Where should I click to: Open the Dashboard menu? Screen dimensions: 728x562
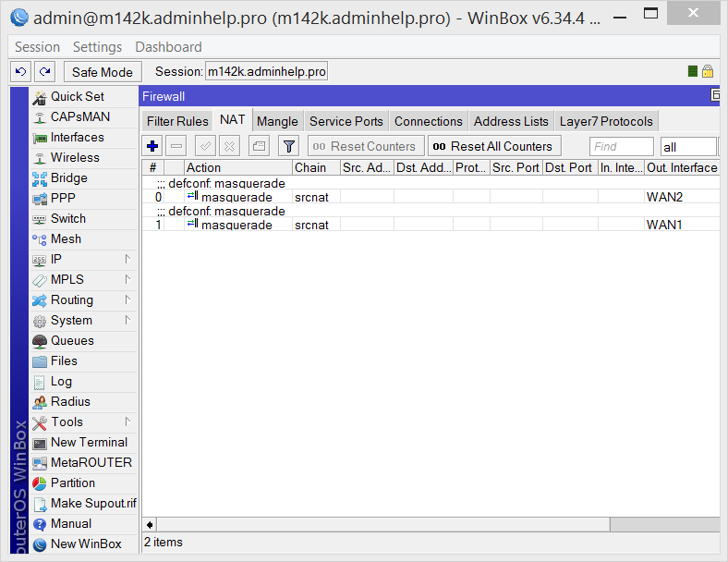pyautogui.click(x=168, y=47)
